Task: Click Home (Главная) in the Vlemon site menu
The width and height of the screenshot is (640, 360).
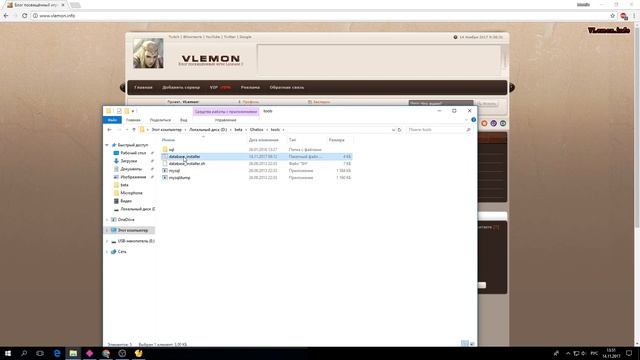Action: pos(143,87)
